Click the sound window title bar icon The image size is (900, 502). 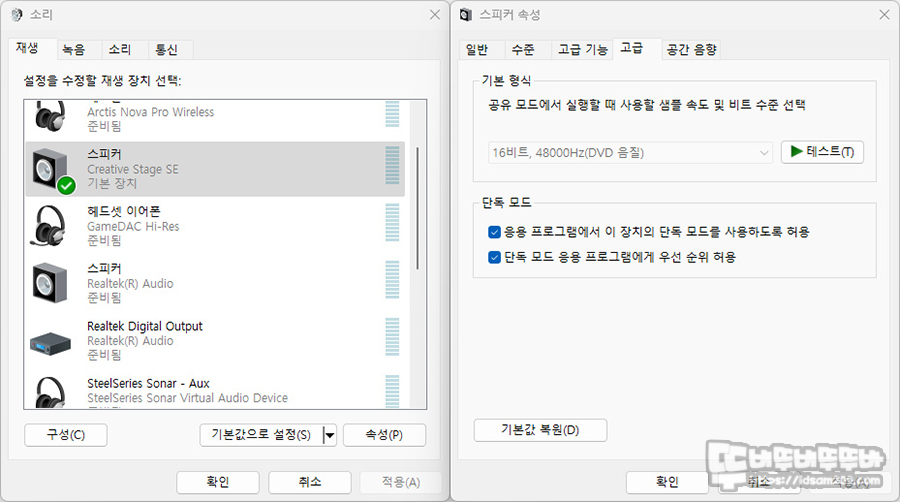[17, 14]
